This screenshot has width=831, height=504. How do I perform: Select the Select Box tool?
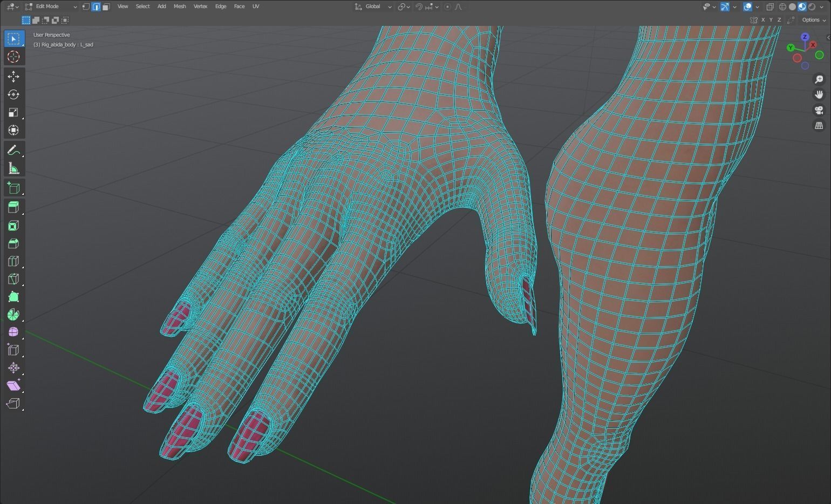click(x=13, y=39)
